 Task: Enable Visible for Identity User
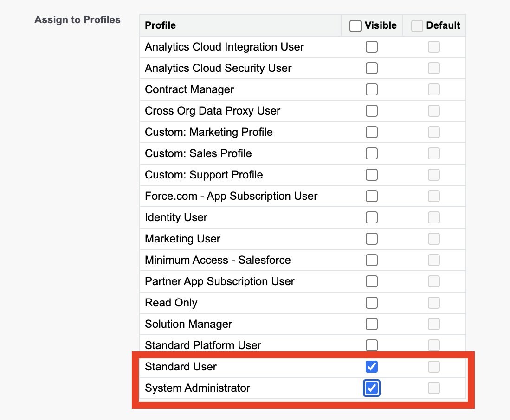point(372,217)
